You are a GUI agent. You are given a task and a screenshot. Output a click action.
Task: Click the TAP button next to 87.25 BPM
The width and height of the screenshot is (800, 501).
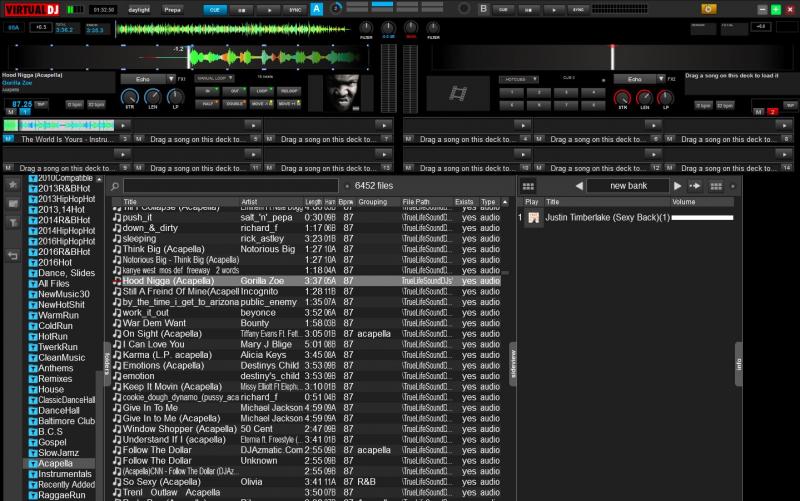(x=42, y=104)
